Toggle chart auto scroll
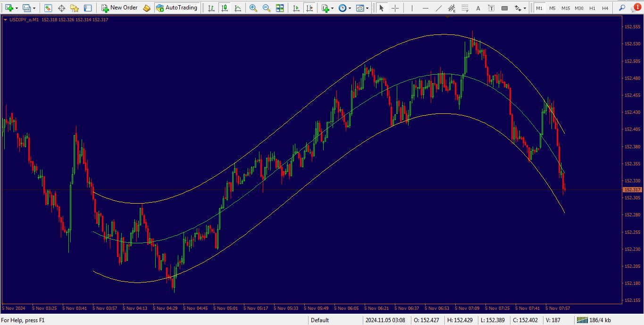Screen dimensions: 644x325 (x=296, y=8)
